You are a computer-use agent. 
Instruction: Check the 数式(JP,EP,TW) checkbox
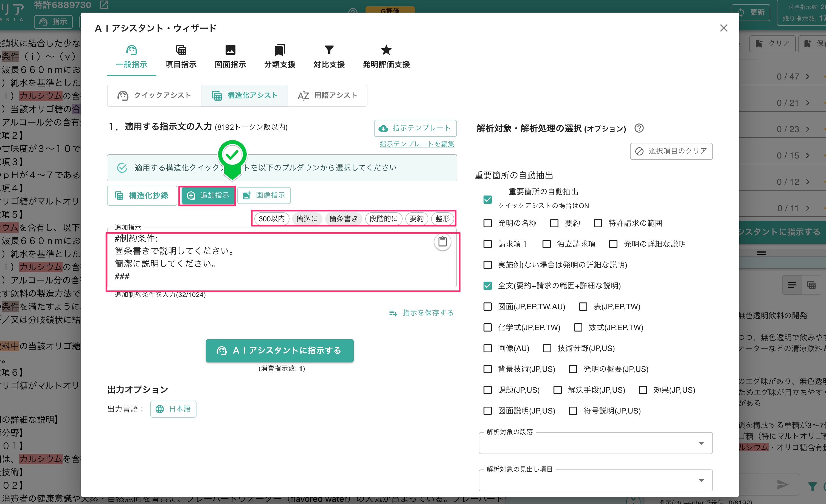pos(578,327)
